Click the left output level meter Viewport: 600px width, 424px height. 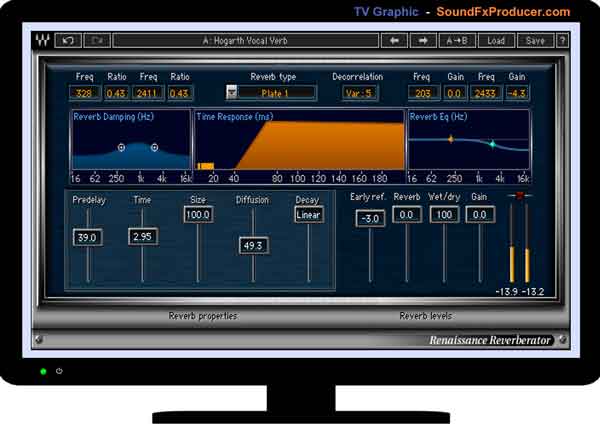[512, 243]
